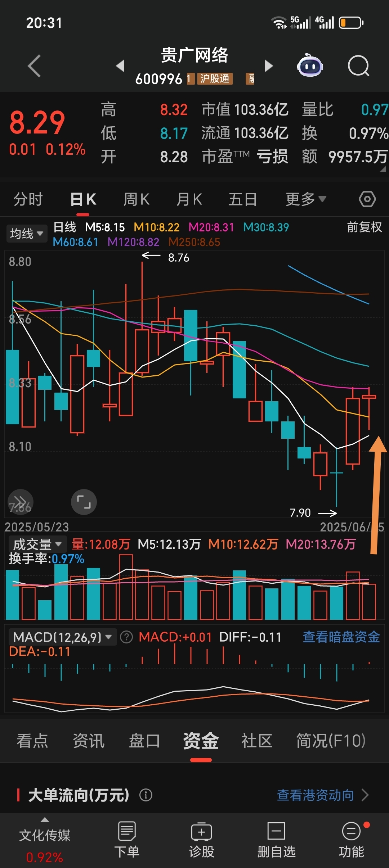
Task: Tap the 查看港资动向 link
Action: (315, 795)
